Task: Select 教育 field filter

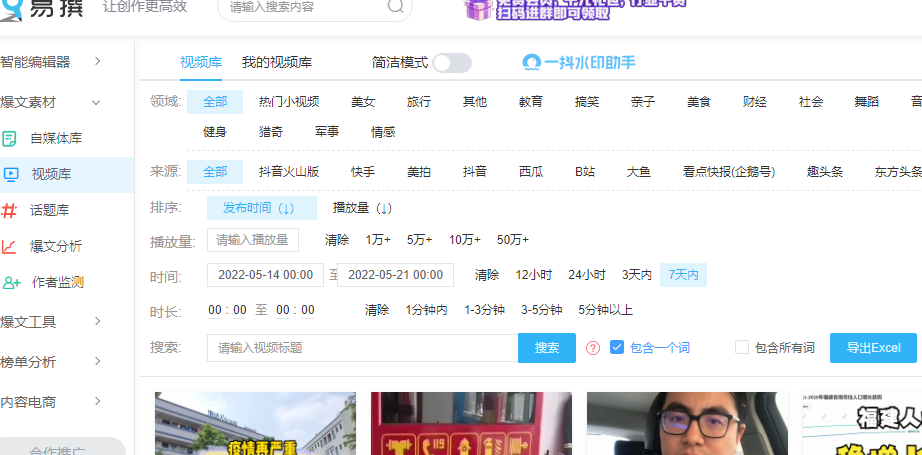Action: pos(530,102)
